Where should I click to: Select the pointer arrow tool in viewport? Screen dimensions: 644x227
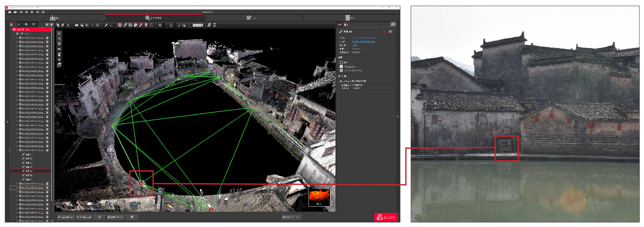(x=59, y=33)
